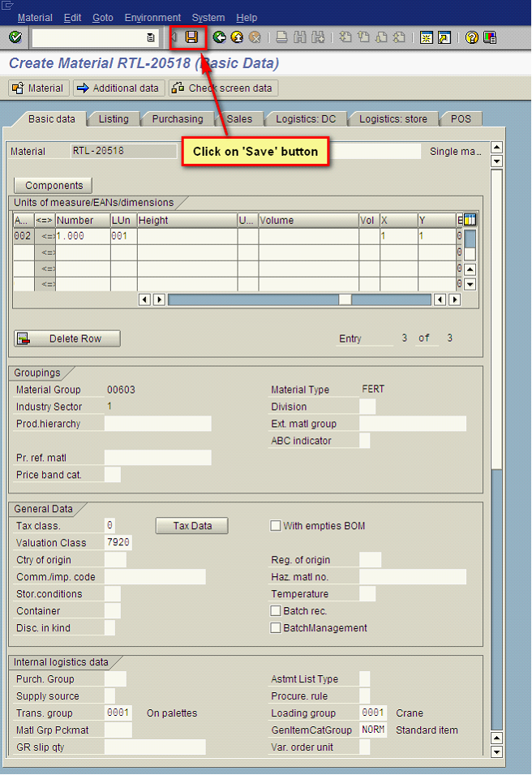Toggle the BatchManagement checkbox
532x775 pixels.
point(276,628)
